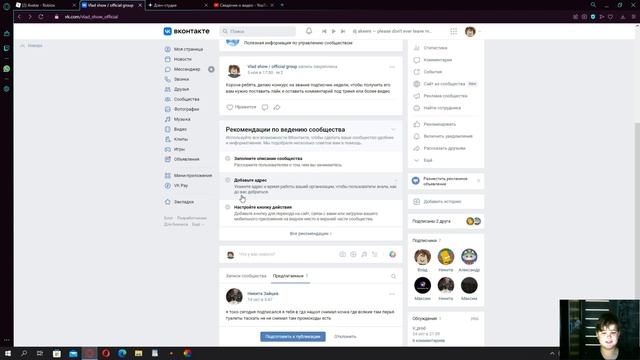Open Сообщества in the left menu

tap(188, 99)
